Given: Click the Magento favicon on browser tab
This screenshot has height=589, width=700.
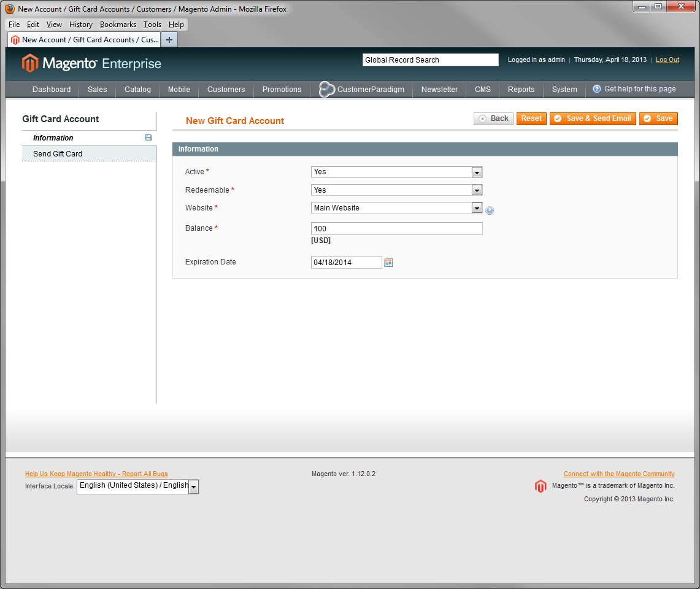Looking at the screenshot, I should pyautogui.click(x=15, y=40).
